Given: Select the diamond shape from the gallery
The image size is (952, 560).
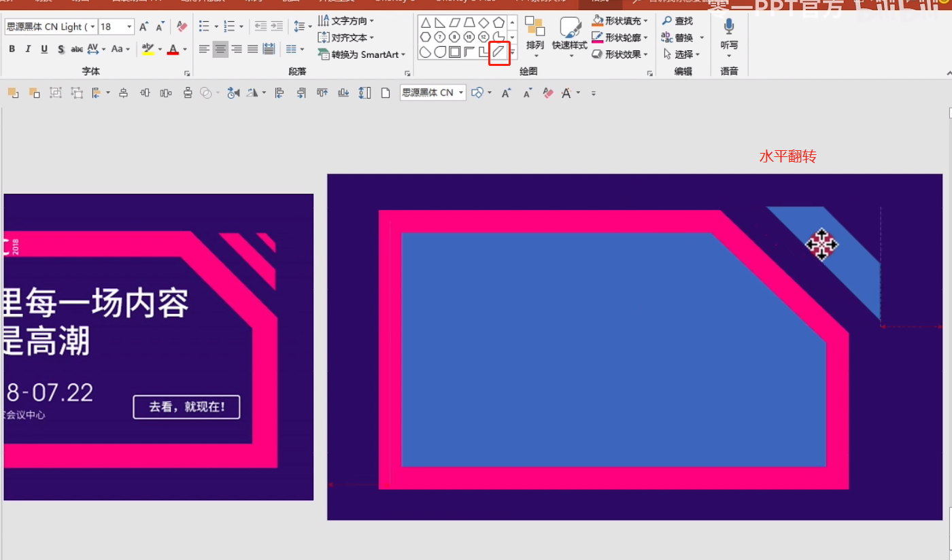Looking at the screenshot, I should [x=483, y=23].
